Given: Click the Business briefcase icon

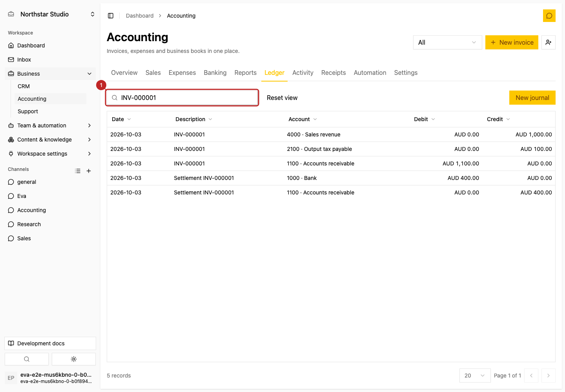Looking at the screenshot, I should pyautogui.click(x=11, y=74).
